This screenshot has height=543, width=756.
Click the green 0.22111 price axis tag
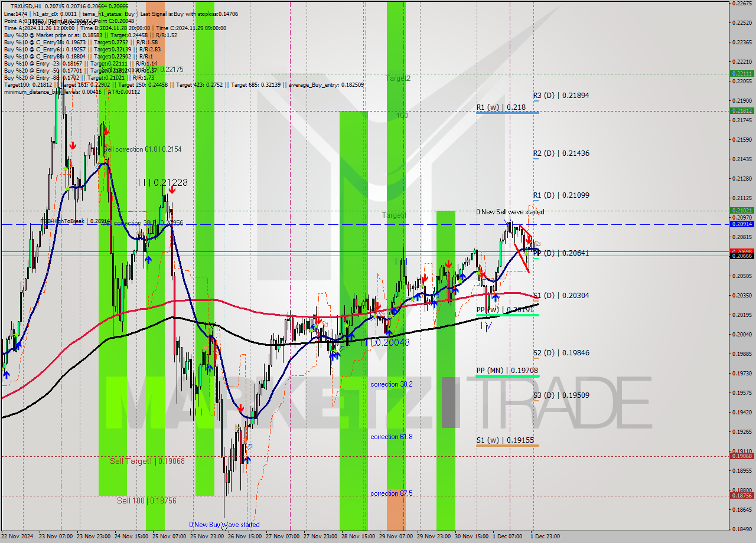742,74
